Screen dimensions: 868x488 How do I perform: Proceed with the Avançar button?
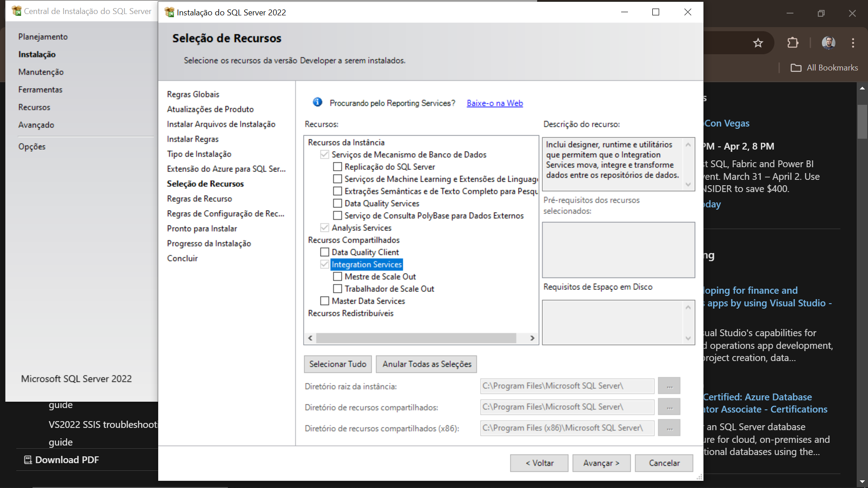(x=601, y=463)
